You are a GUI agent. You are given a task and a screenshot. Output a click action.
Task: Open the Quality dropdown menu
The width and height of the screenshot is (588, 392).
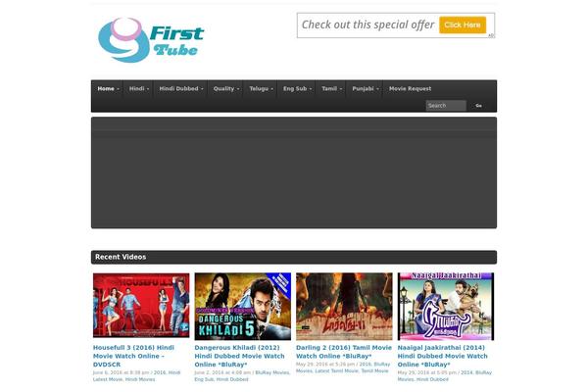point(225,89)
